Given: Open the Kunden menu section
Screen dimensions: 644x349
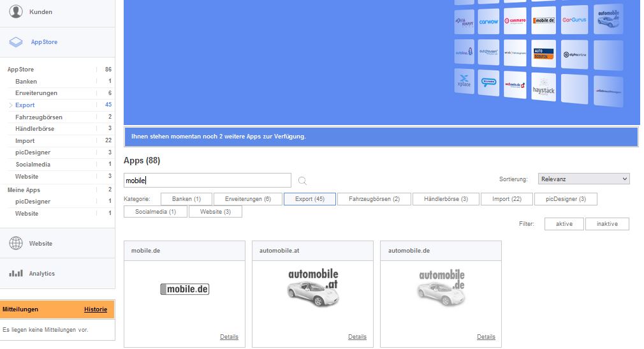Looking at the screenshot, I should [57, 12].
